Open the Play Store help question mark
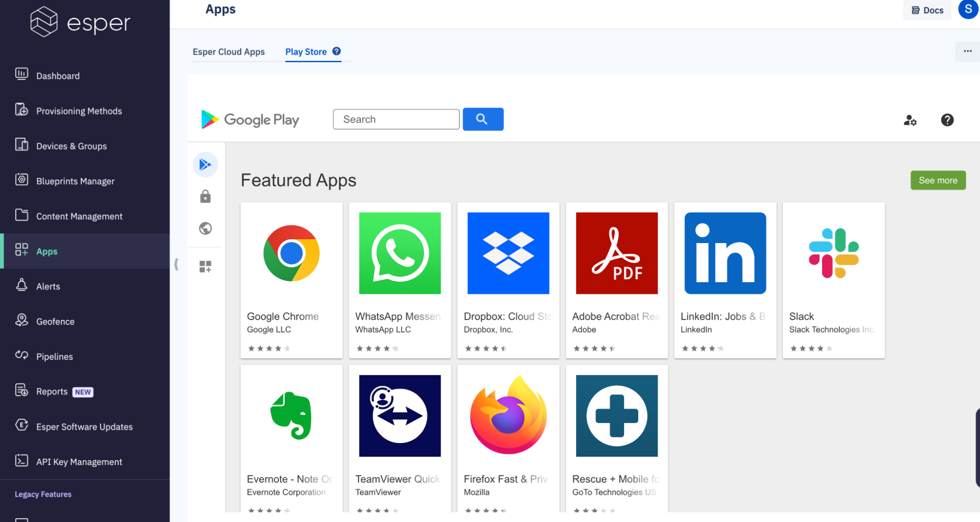 (x=947, y=120)
